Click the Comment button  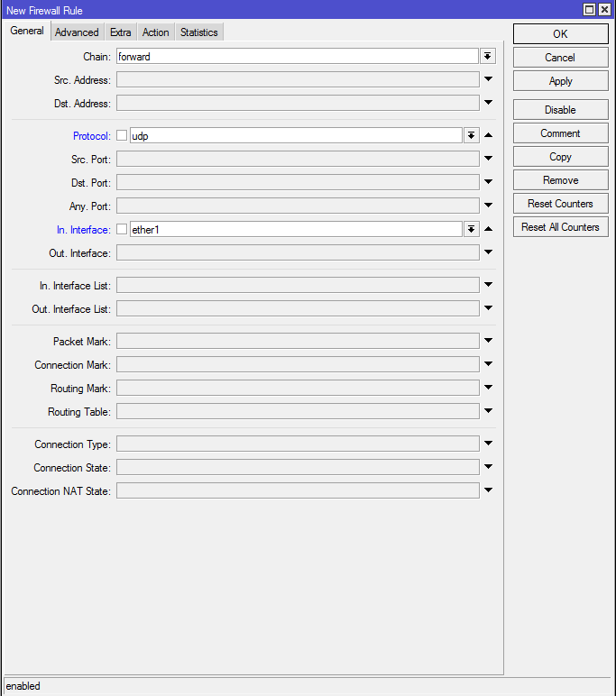point(560,133)
